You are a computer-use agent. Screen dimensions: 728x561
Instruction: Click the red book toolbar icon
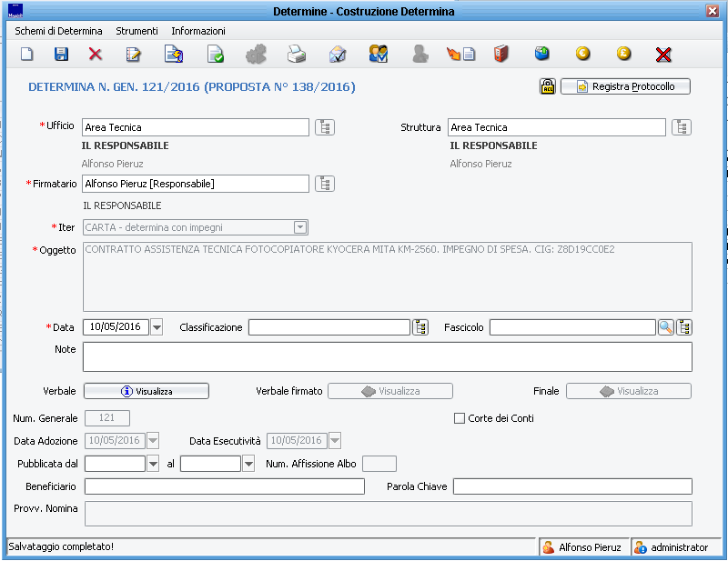[x=500, y=55]
